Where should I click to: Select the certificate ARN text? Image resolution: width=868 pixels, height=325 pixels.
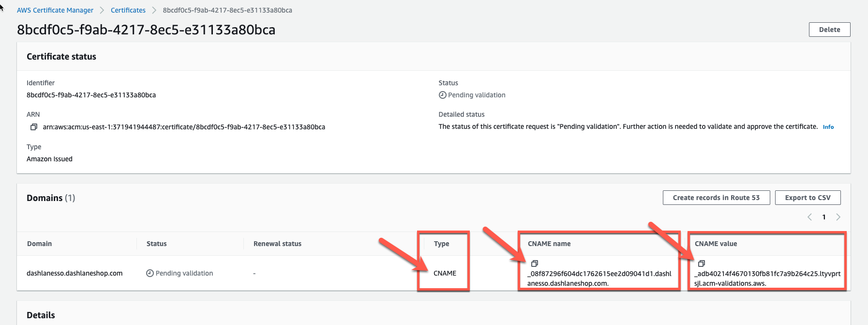pos(184,127)
